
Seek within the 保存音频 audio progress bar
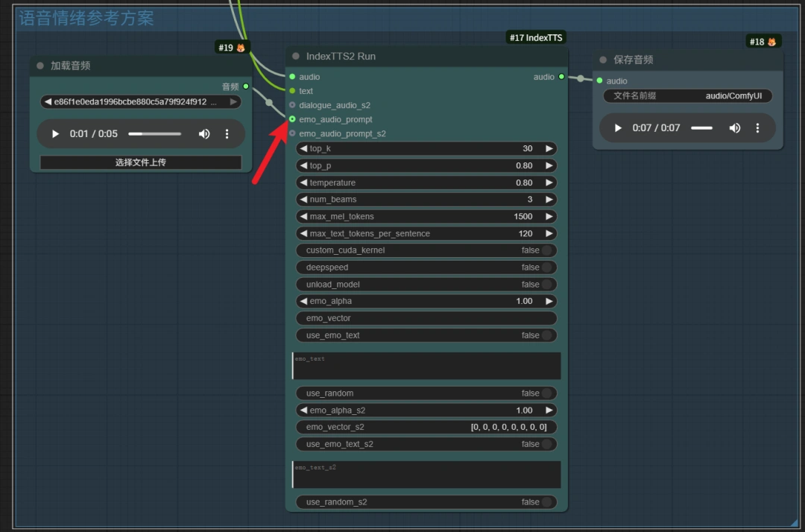pyautogui.click(x=701, y=127)
